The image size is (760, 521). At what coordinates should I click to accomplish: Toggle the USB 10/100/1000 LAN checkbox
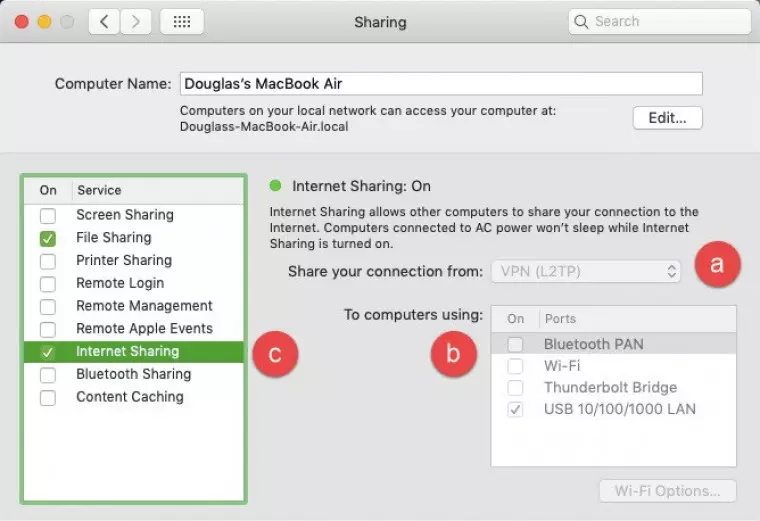pos(515,410)
